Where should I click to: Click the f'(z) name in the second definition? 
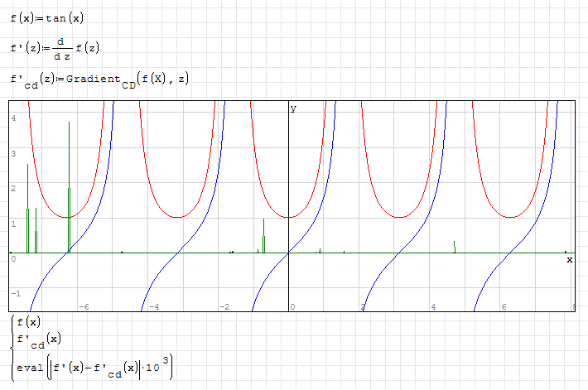[25, 50]
